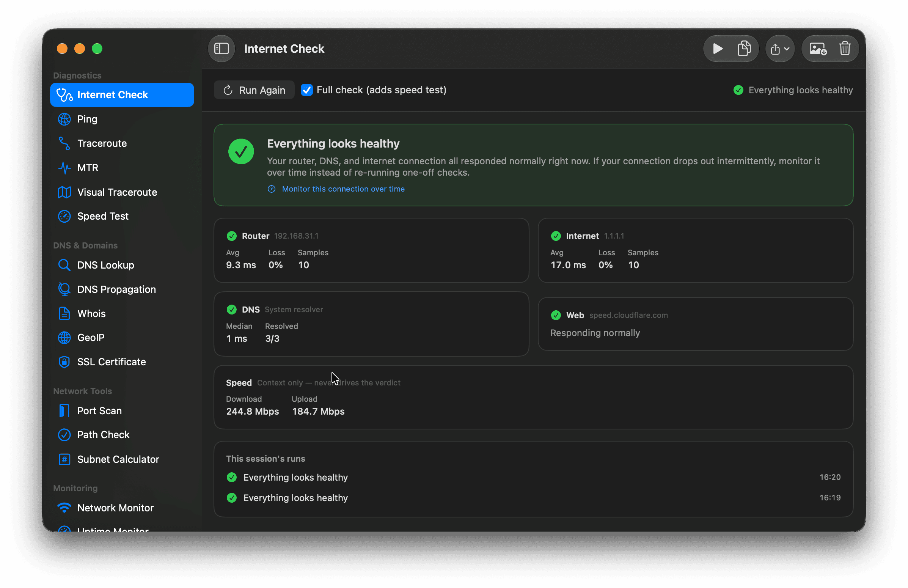
Task: Select Internet Check in the sidebar
Action: (122, 94)
